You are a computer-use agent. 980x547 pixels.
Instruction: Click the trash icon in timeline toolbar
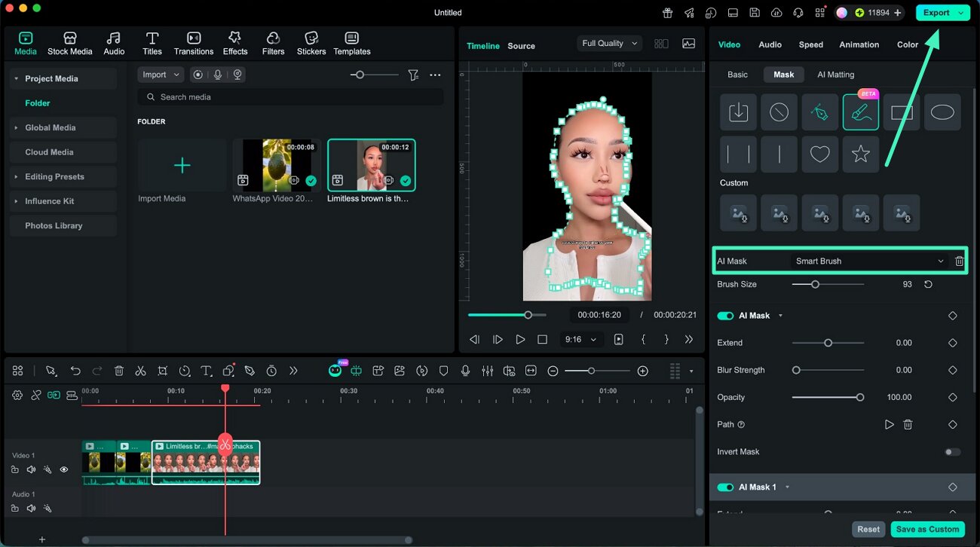119,371
